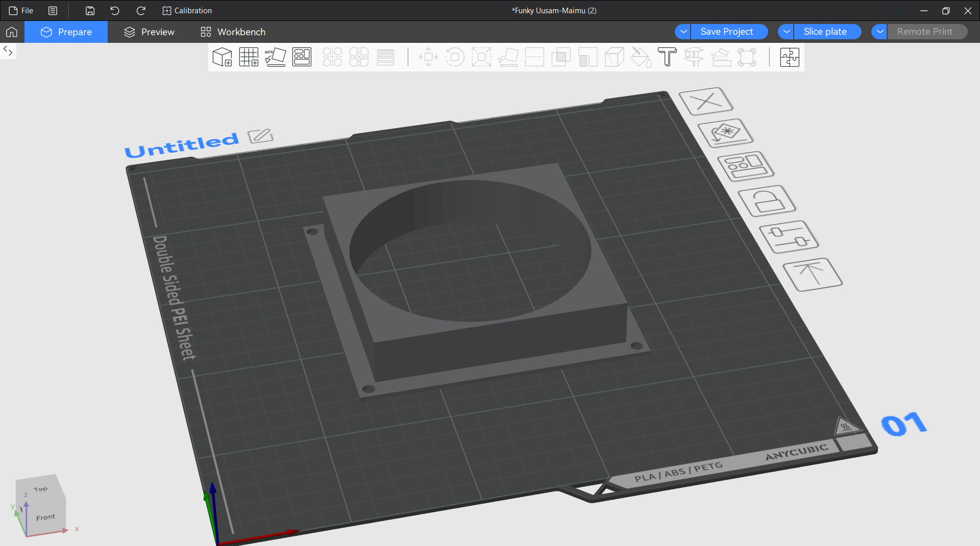Click the tool with four corner circles
Viewport: 980px width, 546px height.
click(x=747, y=57)
